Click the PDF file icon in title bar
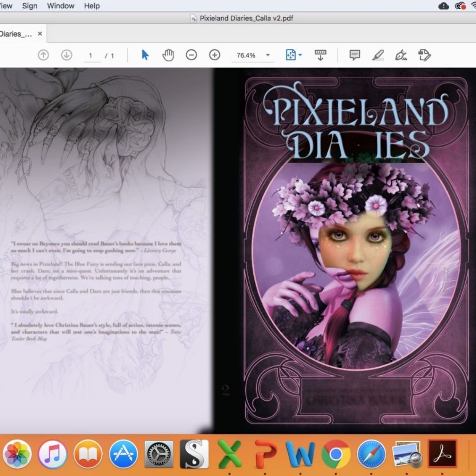476x476 pixels. tap(193, 18)
